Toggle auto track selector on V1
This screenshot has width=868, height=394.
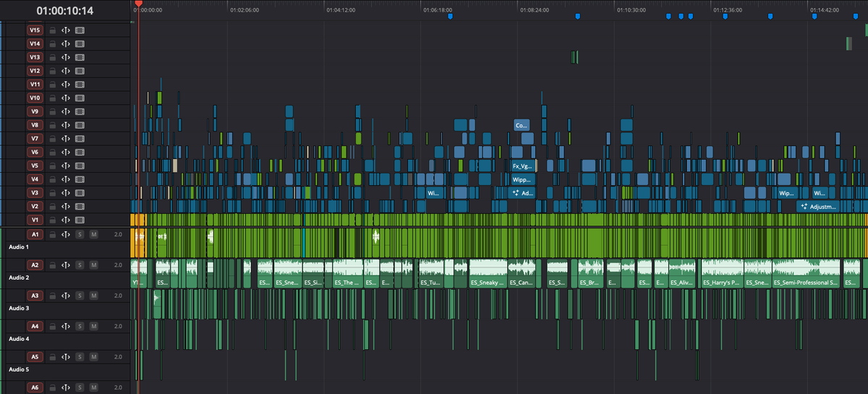(66, 220)
